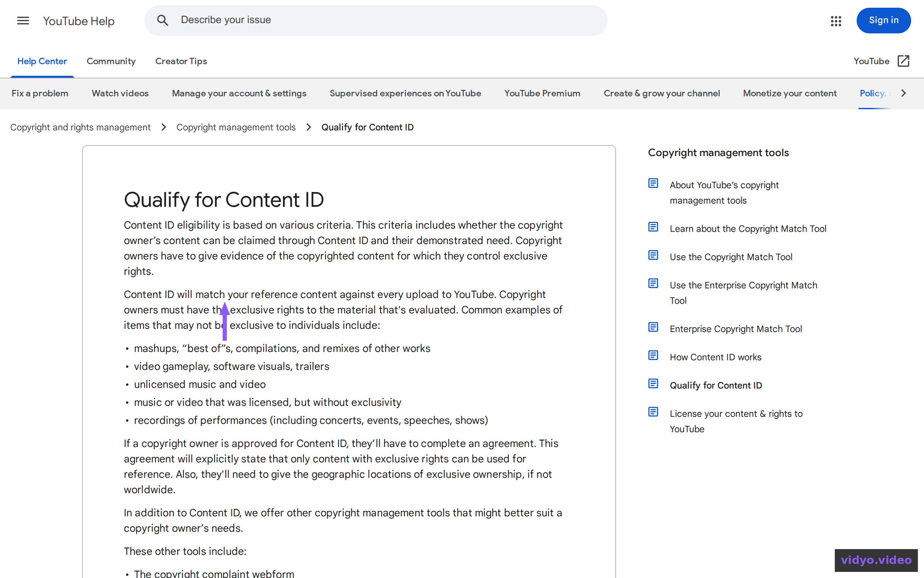
Task: Open the Creator Tips tab
Action: coord(181,61)
